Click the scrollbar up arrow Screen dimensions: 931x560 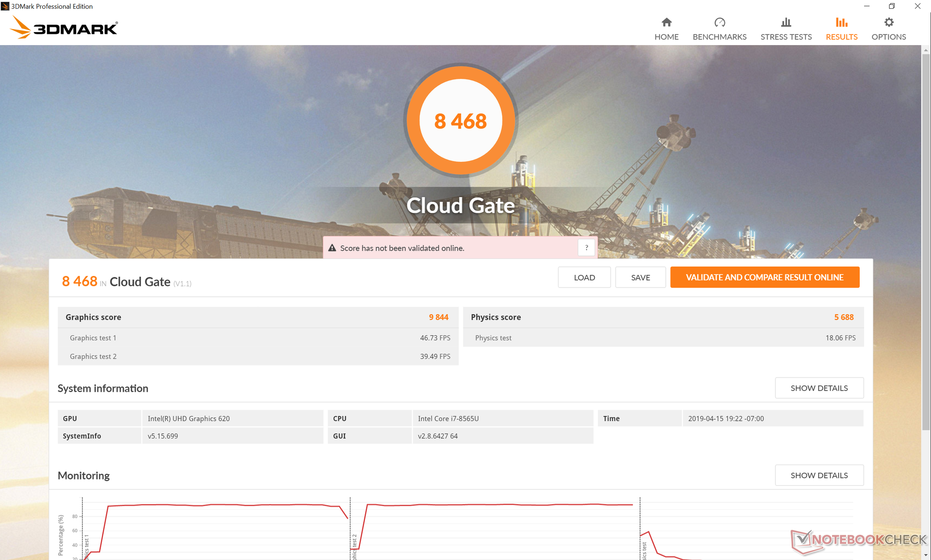click(926, 49)
